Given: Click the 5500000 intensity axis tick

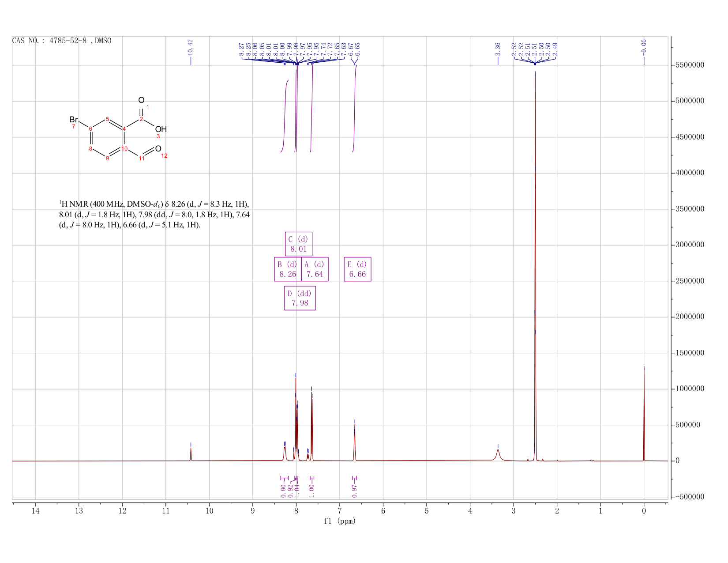Looking at the screenshot, I should click(689, 65).
